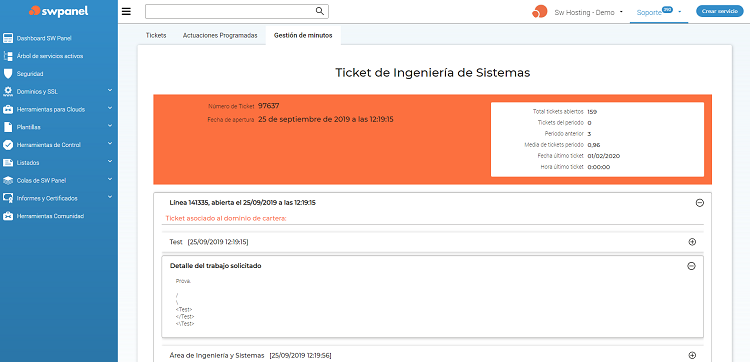Select the Gestión de minutos tab

tap(303, 35)
